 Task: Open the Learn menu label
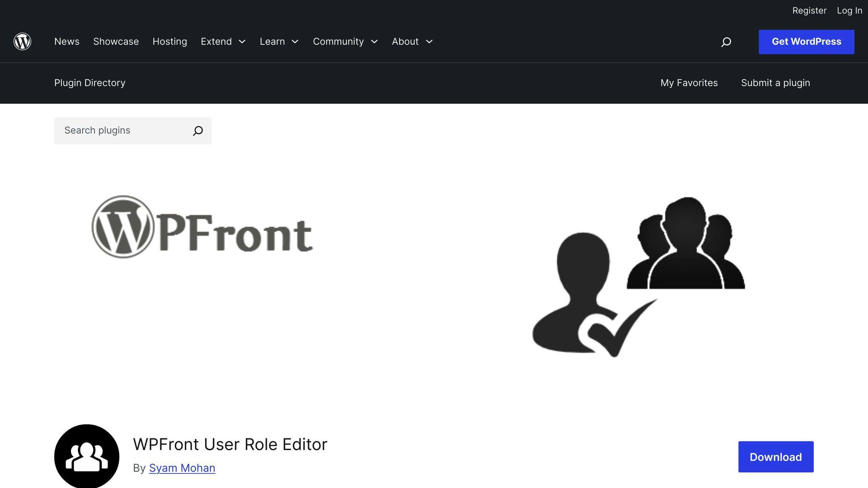[x=272, y=42]
